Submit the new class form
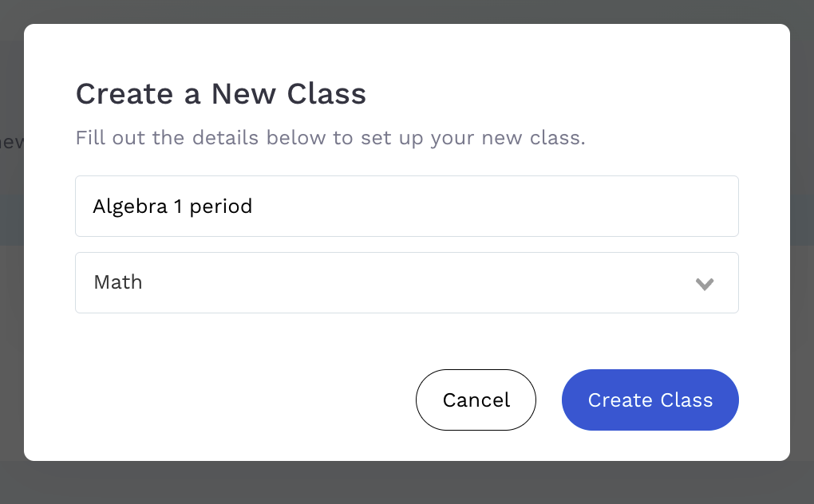Viewport: 814px width, 504px height. point(650,400)
